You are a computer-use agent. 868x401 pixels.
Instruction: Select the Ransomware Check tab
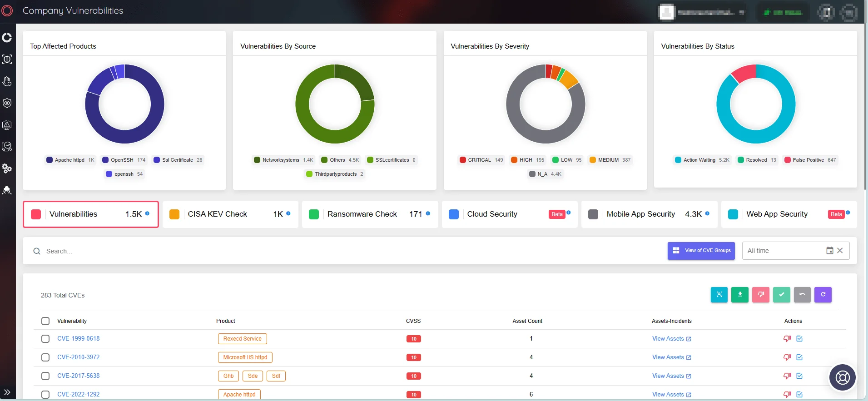(370, 214)
